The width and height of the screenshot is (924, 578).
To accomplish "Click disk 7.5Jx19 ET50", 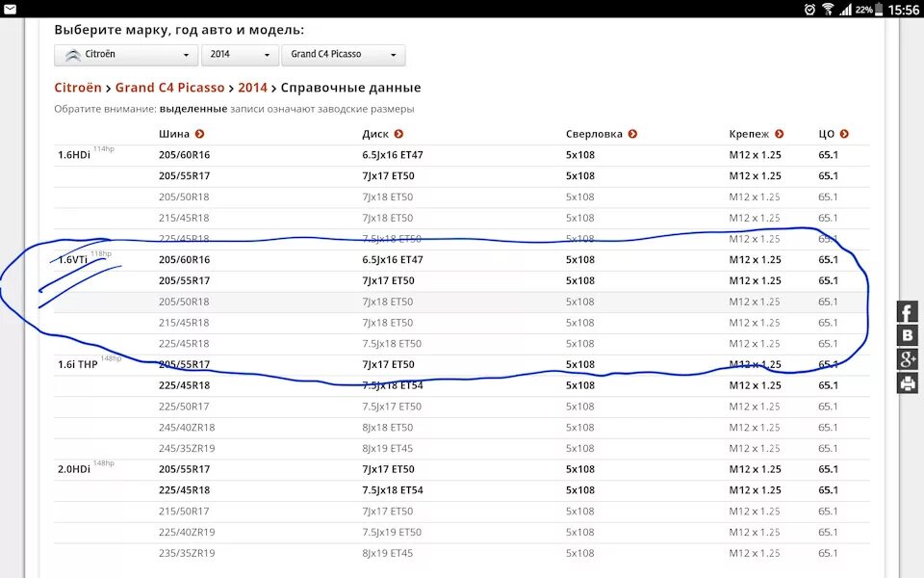I will click(392, 532).
